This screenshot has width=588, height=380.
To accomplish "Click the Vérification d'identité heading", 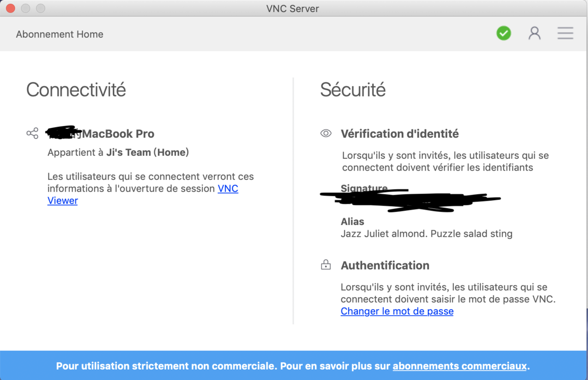I will coord(399,133).
